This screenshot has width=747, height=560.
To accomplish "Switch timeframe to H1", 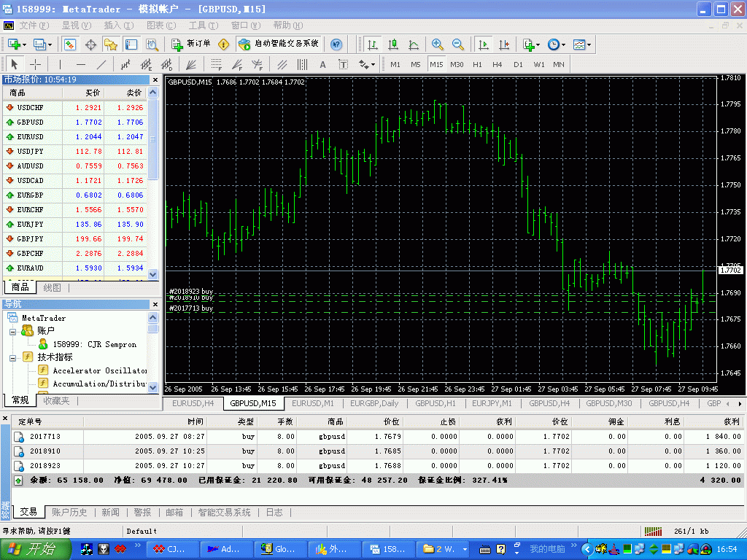I will [477, 64].
